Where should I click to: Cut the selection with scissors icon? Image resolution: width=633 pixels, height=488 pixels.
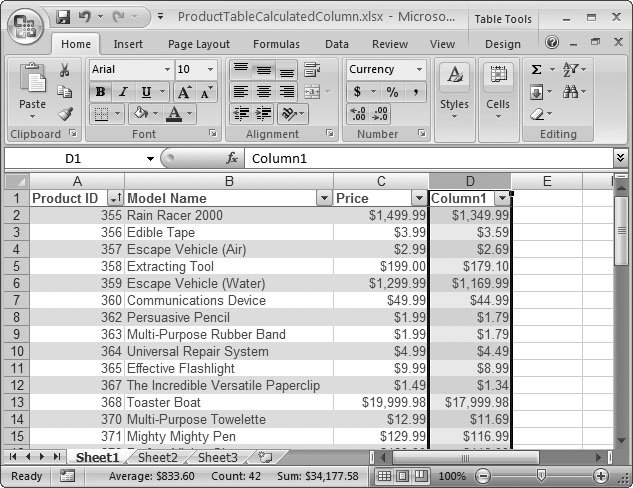[x=64, y=70]
